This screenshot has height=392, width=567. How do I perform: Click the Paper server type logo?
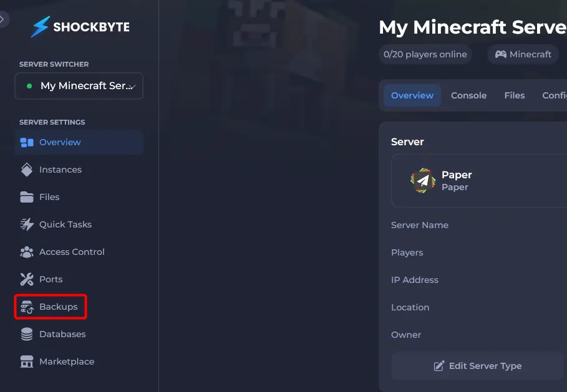423,180
